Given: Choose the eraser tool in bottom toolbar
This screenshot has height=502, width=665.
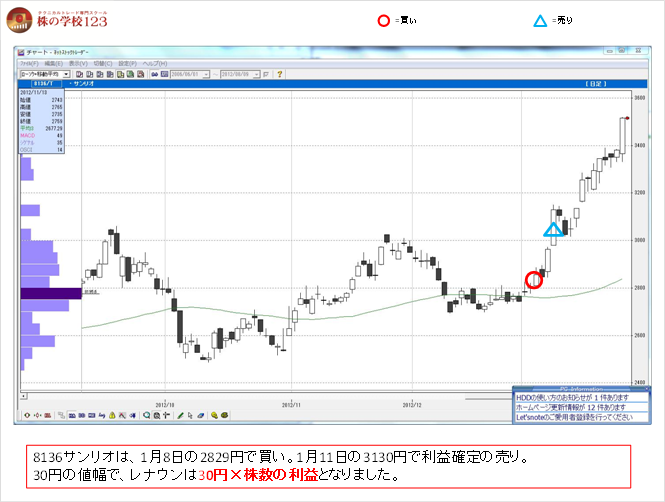Looking at the screenshot, I should 201,414.
